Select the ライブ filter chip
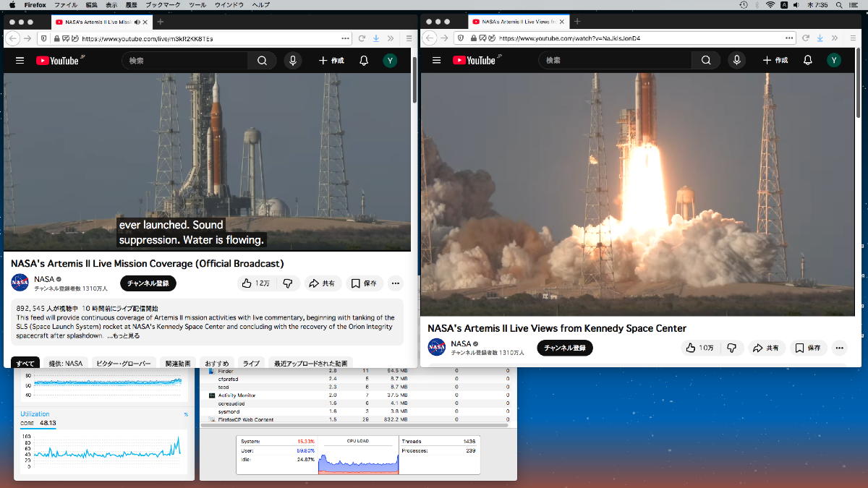 251,363
